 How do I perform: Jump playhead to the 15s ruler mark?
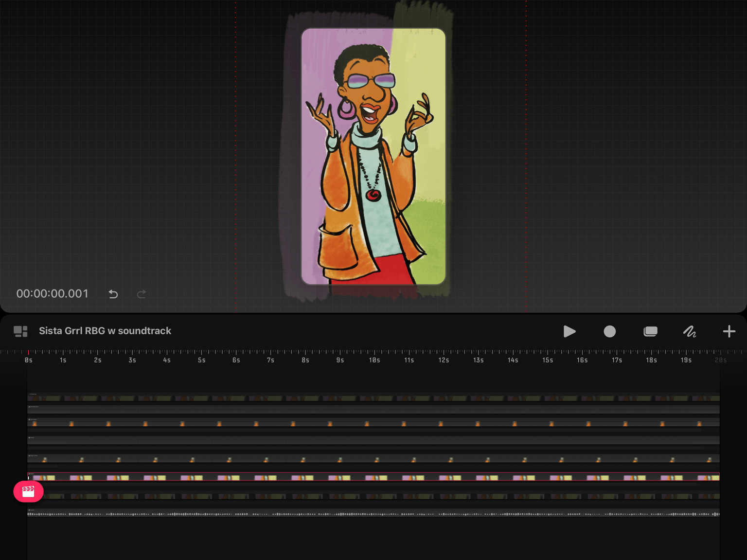[548, 360]
